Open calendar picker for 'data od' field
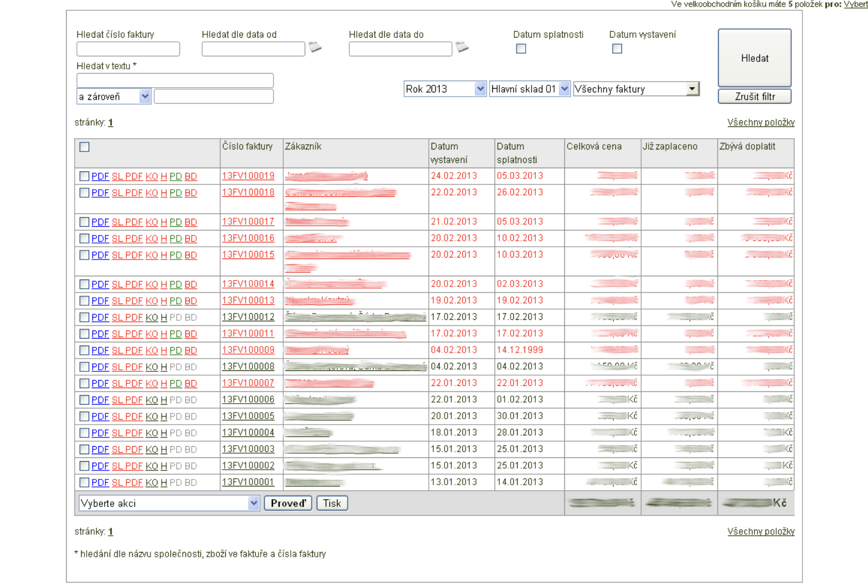This screenshot has width=868, height=588. point(315,48)
